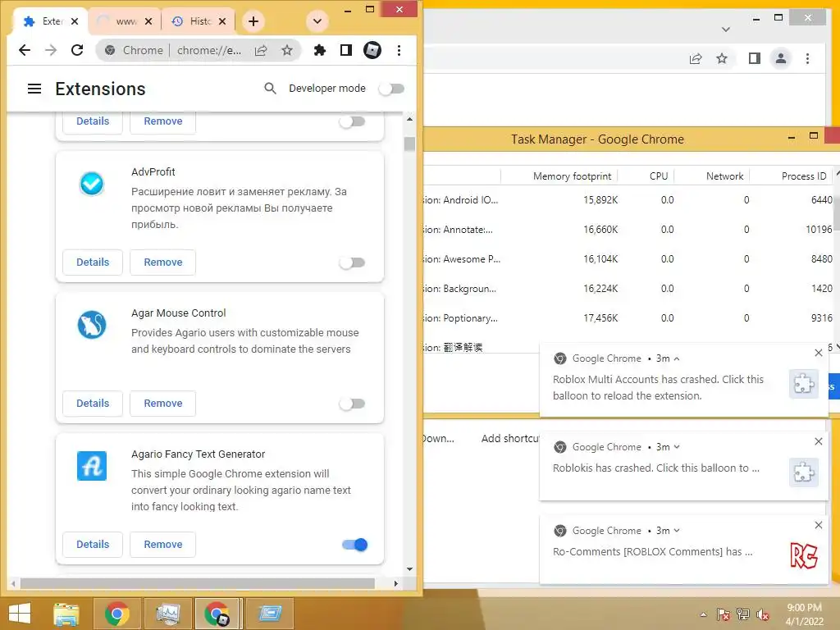This screenshot has width=840, height=630.
Task: Click the guest profile icon in background Chrome
Action: coord(781,58)
